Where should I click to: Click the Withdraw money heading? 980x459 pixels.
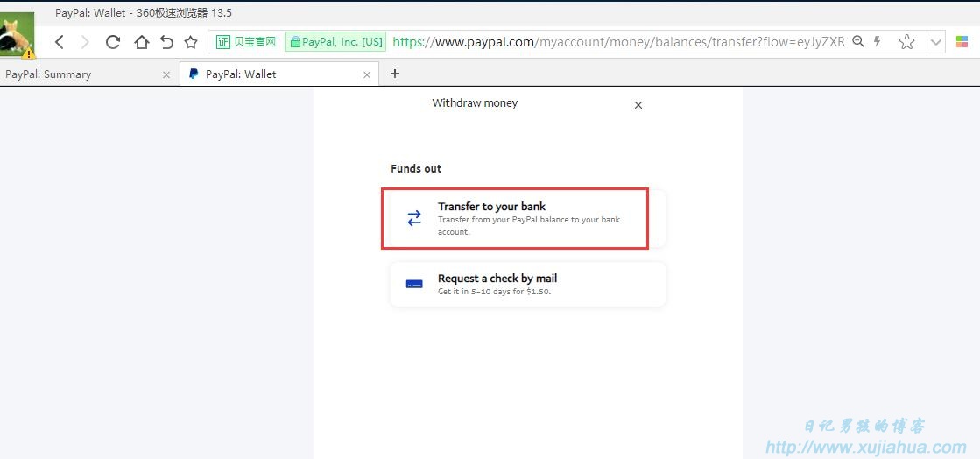[x=475, y=103]
